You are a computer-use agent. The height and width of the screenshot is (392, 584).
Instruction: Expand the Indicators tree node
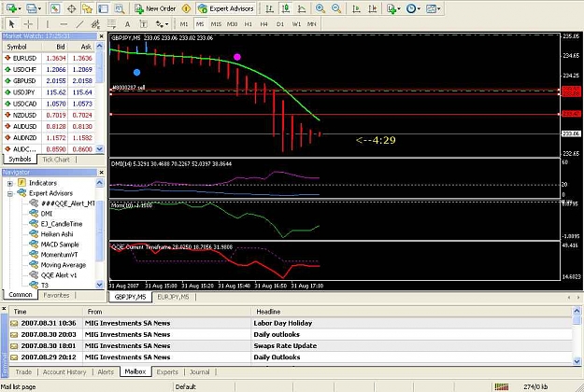click(10, 183)
